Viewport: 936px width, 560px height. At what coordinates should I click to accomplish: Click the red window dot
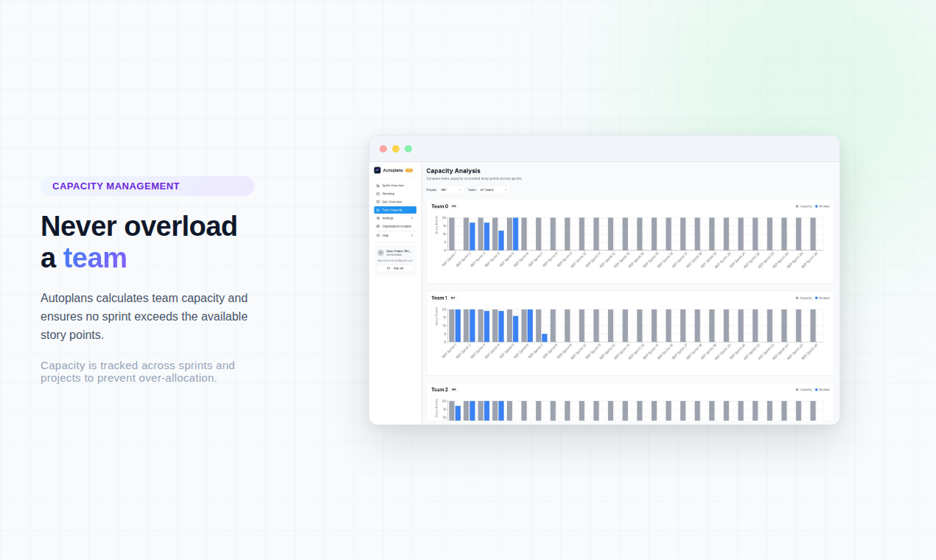point(383,149)
